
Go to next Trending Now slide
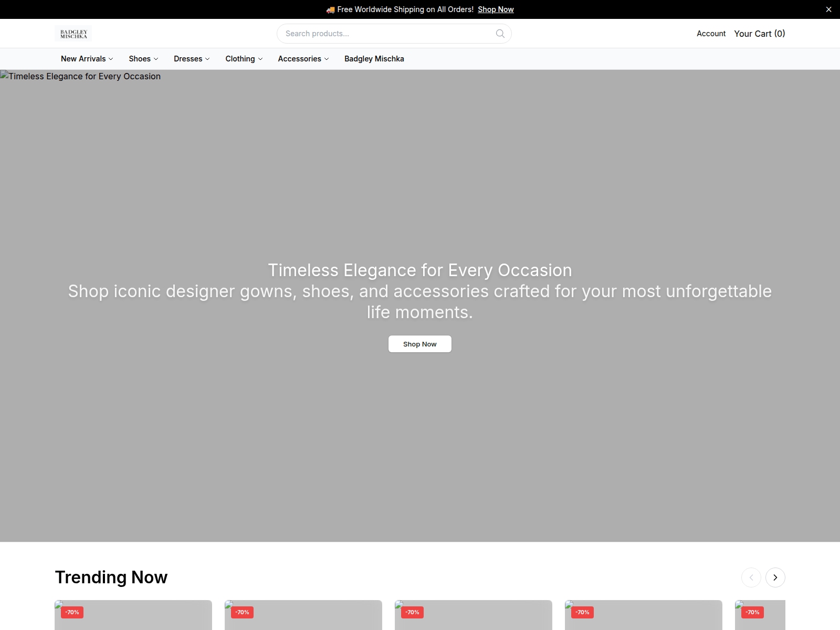coord(775,577)
